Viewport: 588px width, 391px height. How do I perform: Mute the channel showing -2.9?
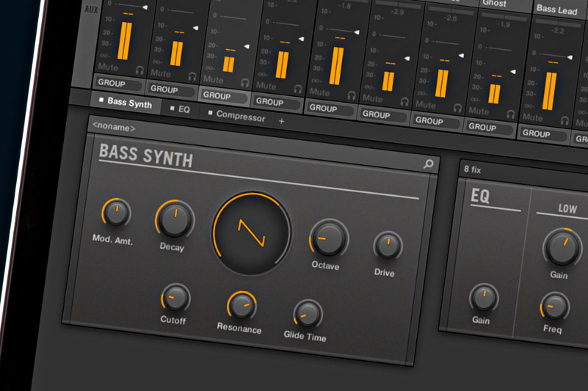point(372,98)
